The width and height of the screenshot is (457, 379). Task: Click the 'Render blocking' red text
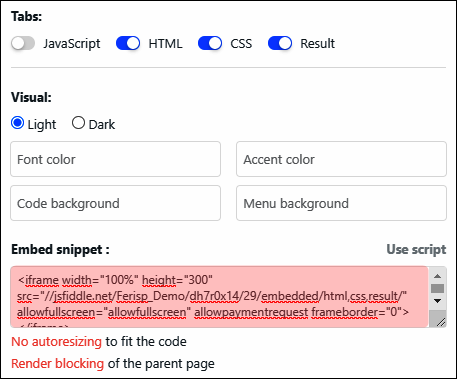pyautogui.click(x=57, y=364)
